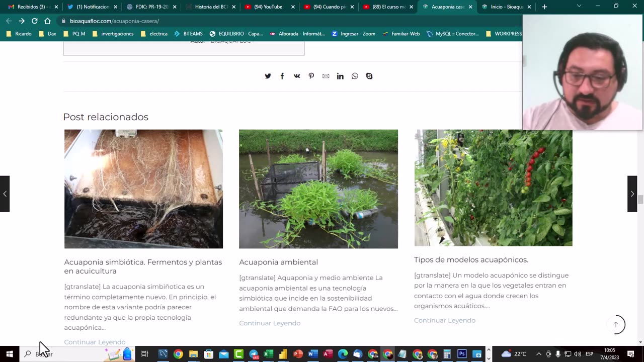Share post by email envelope icon
This screenshot has height=362, width=644.
[x=326, y=76]
